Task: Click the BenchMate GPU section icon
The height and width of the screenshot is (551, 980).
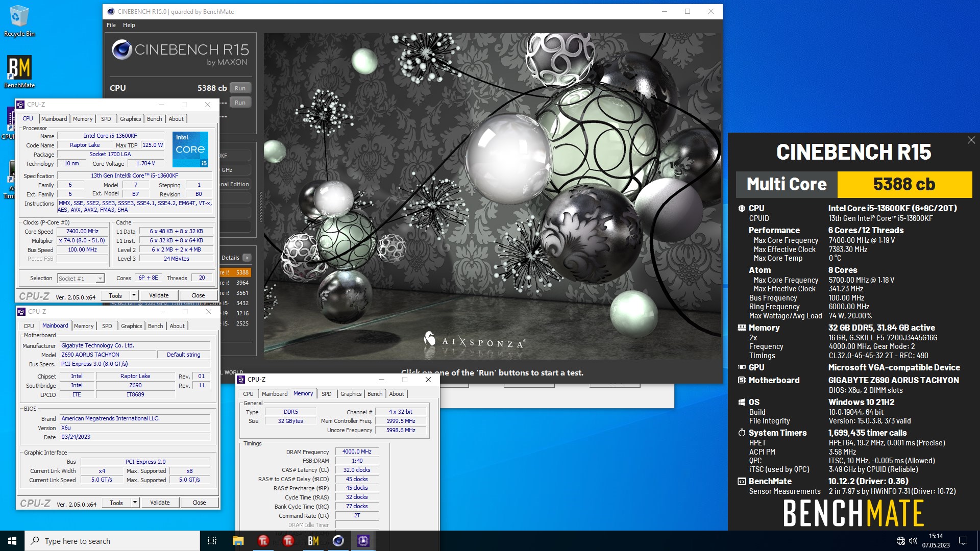Action: click(742, 367)
